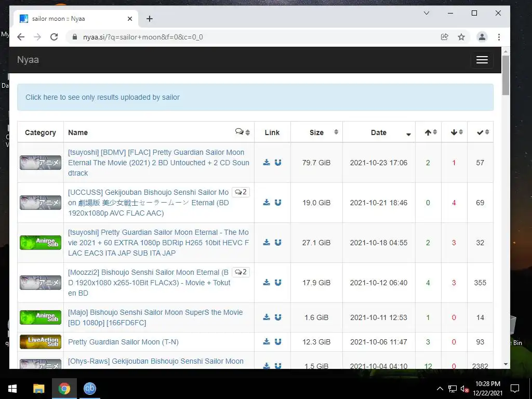Viewport: 532px width, 399px height.
Task: Download torrent for Pretty Guardian Sailor Moon (T-N)
Action: pyautogui.click(x=267, y=342)
